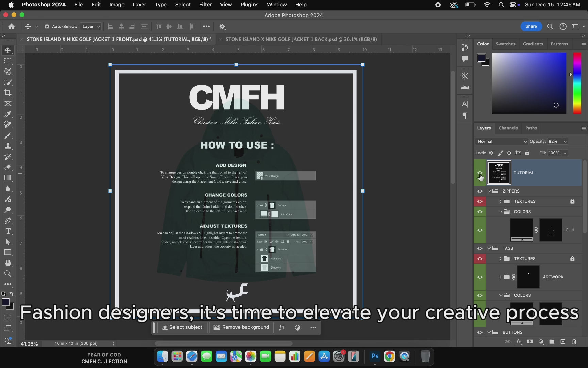588x368 pixels.
Task: Go to the Home screen icon
Action: (x=11, y=26)
